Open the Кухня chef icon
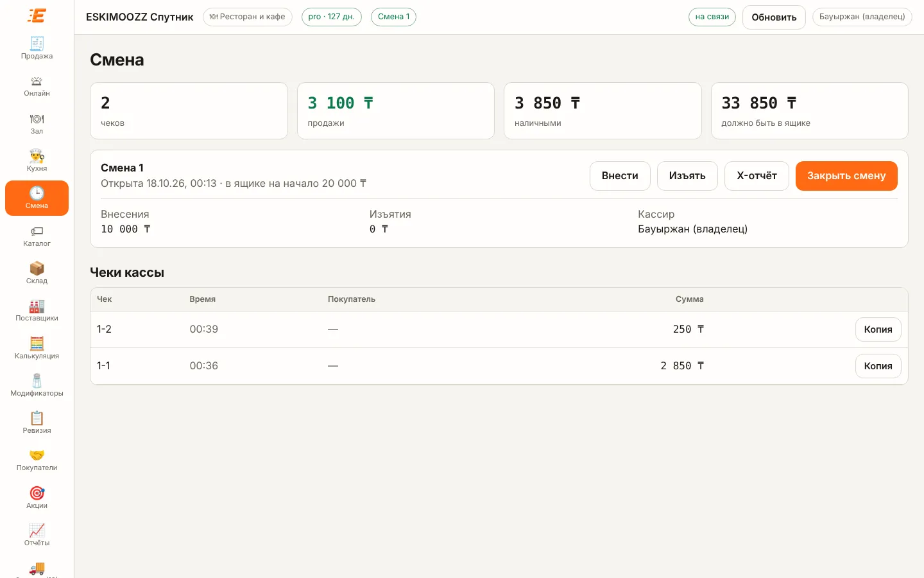This screenshot has height=578, width=924. point(37,156)
